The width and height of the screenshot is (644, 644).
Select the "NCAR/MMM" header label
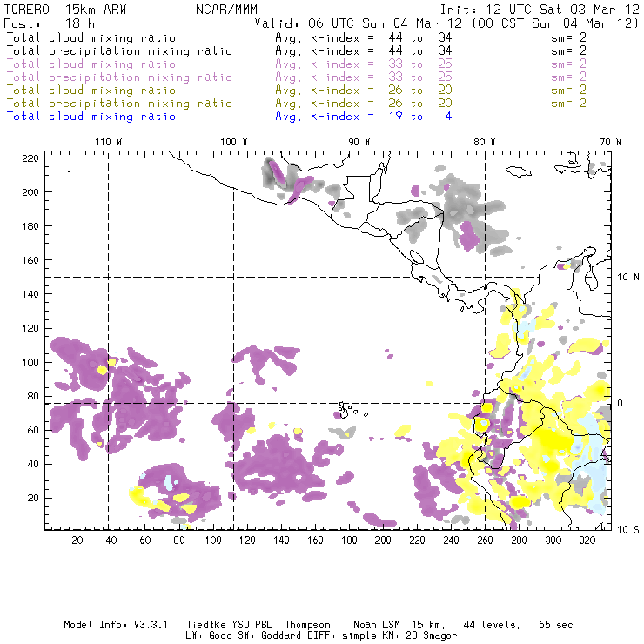tap(226, 10)
